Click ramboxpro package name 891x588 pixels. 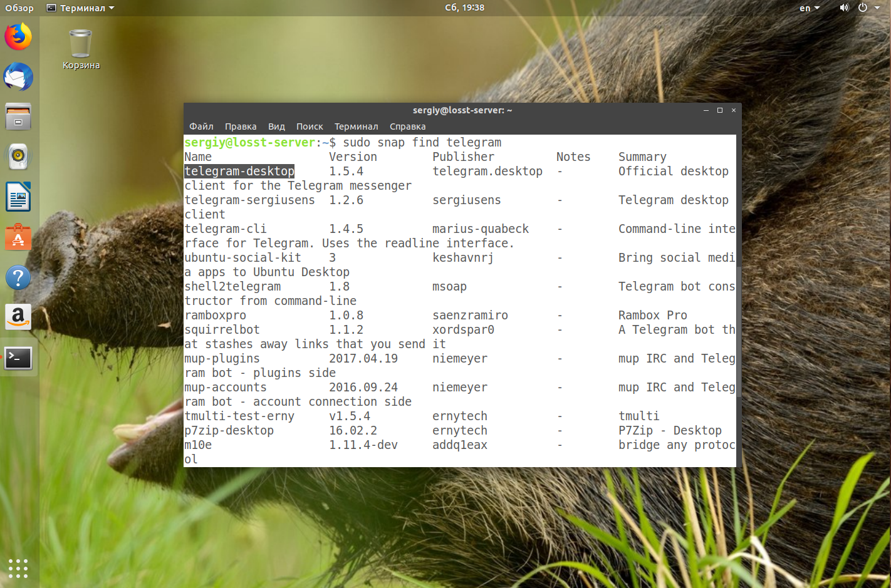[215, 315]
